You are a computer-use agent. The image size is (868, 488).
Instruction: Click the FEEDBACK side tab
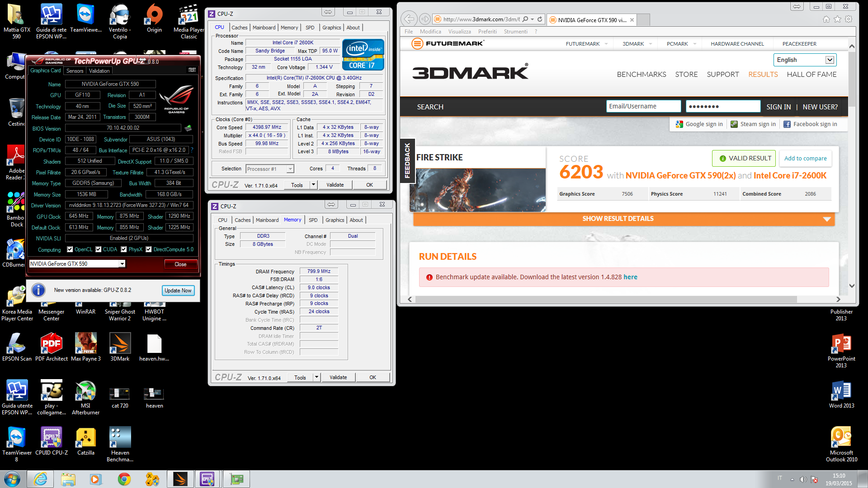407,160
